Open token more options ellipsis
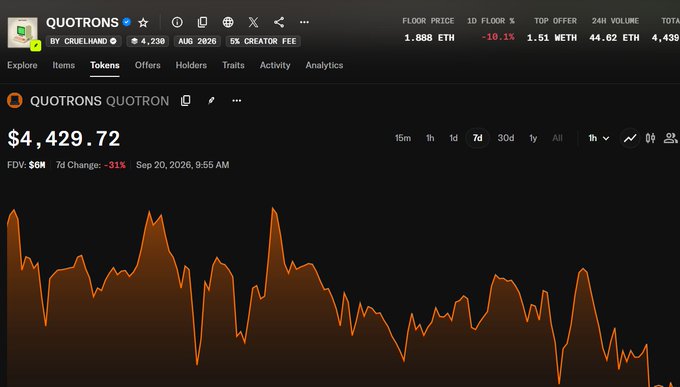 (236, 101)
